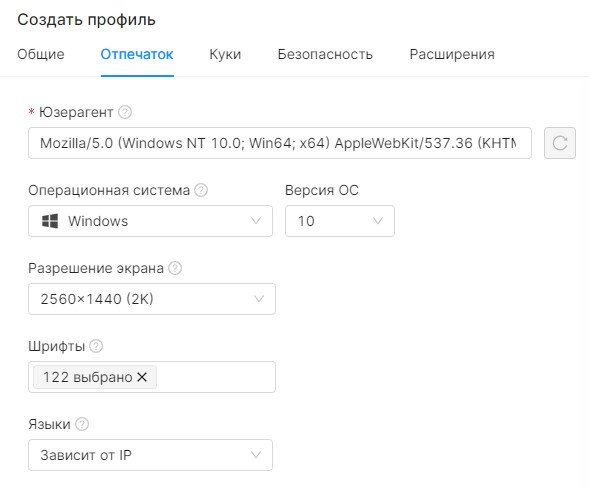Select the Отпечаток tab
Image resolution: width=589 pixels, height=489 pixels.
point(137,54)
